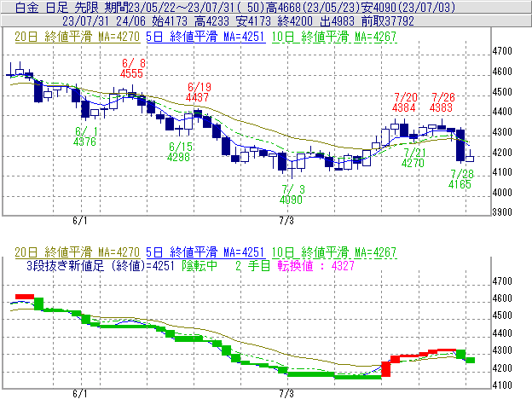The height and width of the screenshot is (405, 532).
Task: Click the 7/3 date label under lower chart
Action: (x=286, y=394)
